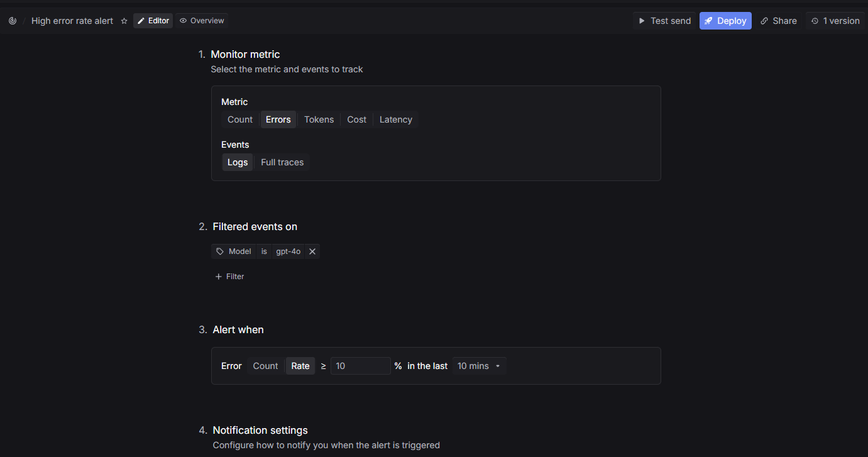Select the Count metric option
This screenshot has height=457, width=868.
240,119
